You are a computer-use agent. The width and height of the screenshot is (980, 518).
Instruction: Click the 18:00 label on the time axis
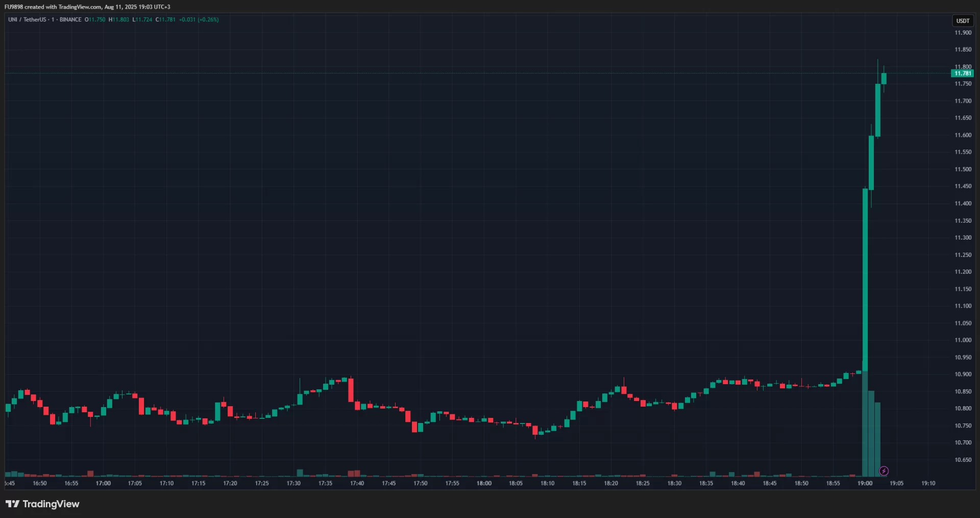[x=484, y=483]
